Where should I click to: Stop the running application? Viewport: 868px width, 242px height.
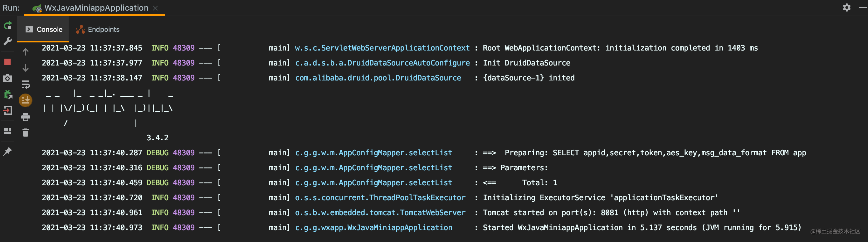point(7,62)
